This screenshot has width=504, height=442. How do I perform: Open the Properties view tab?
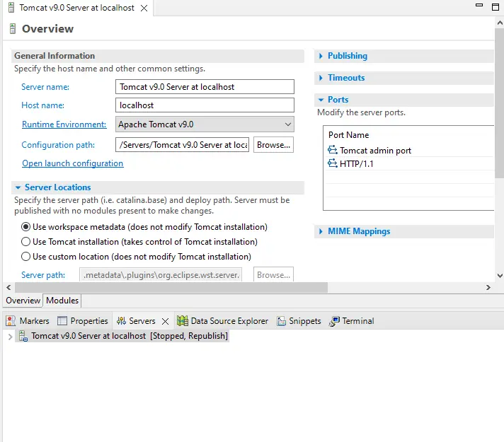coord(83,320)
